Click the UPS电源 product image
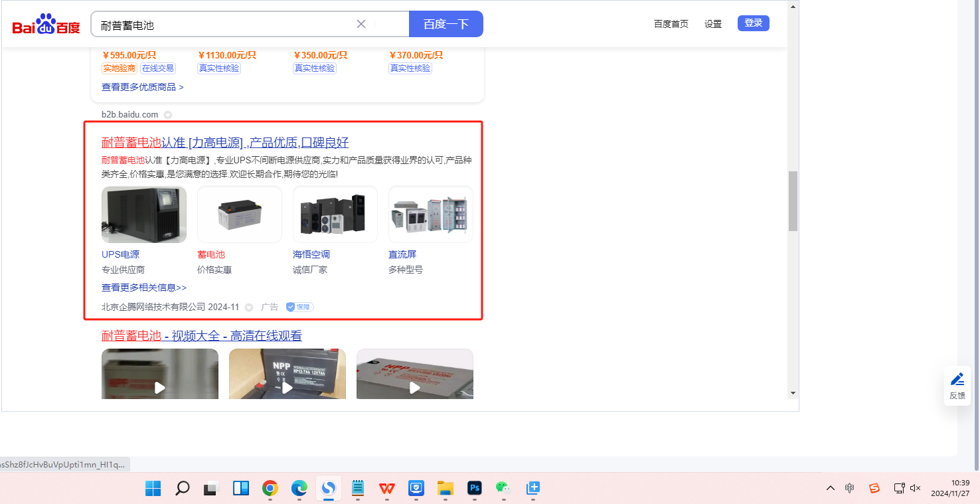Viewport: 980px width, 504px height. coord(144,214)
